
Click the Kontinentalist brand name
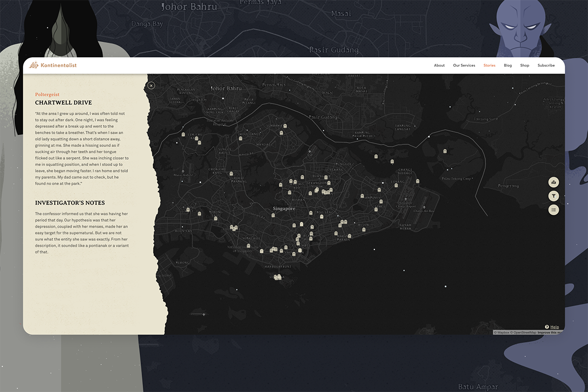[x=59, y=65]
